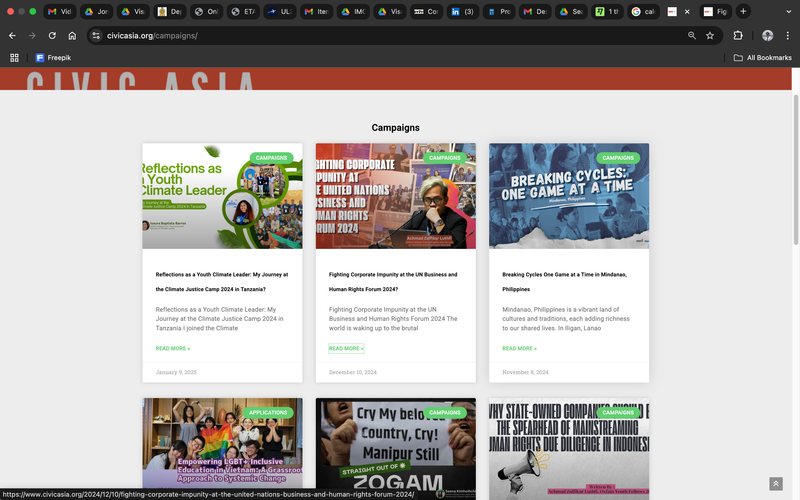Click the 'January 9, 2025' date text
This screenshot has width=800, height=500.
tap(176, 372)
